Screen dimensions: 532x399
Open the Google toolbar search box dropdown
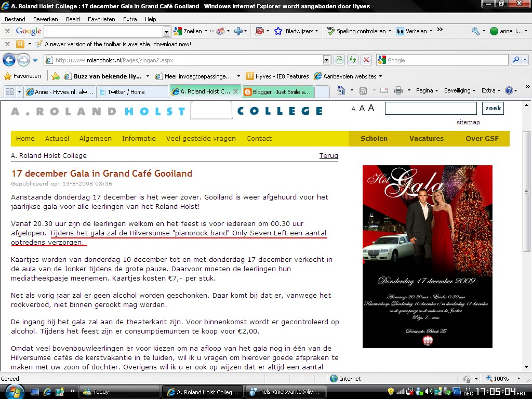pyautogui.click(x=166, y=32)
